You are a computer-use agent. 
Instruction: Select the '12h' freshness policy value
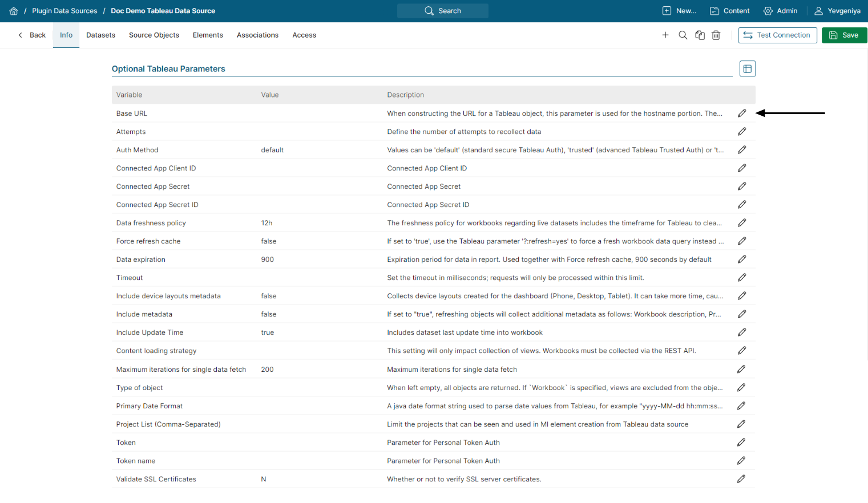267,223
